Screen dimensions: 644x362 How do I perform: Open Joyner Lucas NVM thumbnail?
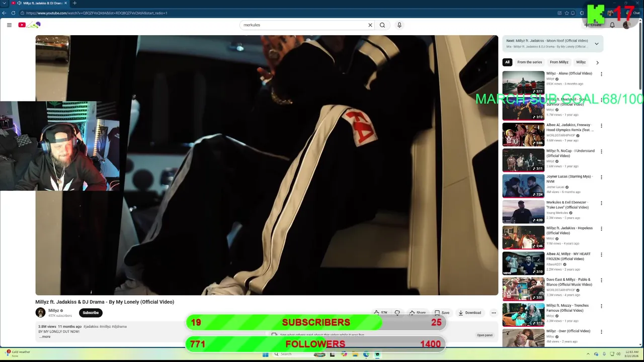coord(523,186)
